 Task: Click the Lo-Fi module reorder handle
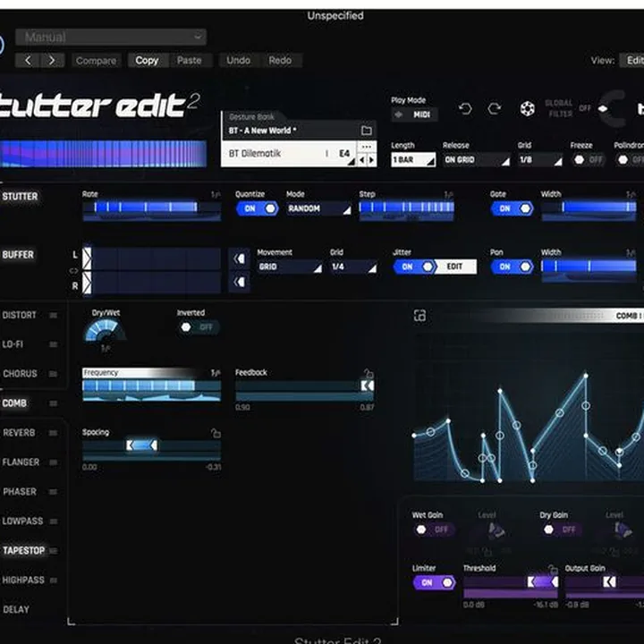[54, 344]
